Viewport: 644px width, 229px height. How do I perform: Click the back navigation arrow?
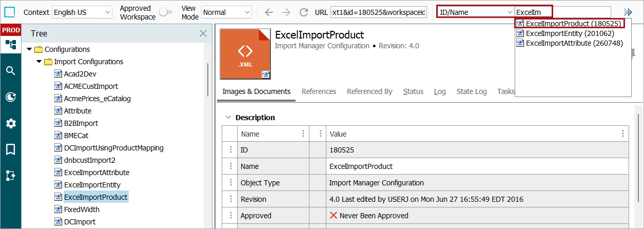pos(269,12)
